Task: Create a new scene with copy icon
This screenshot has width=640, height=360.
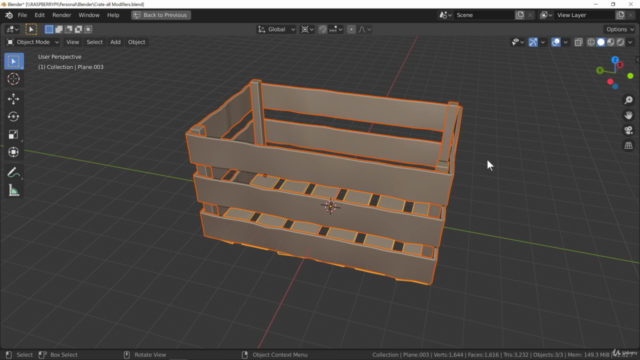Action: coord(520,15)
